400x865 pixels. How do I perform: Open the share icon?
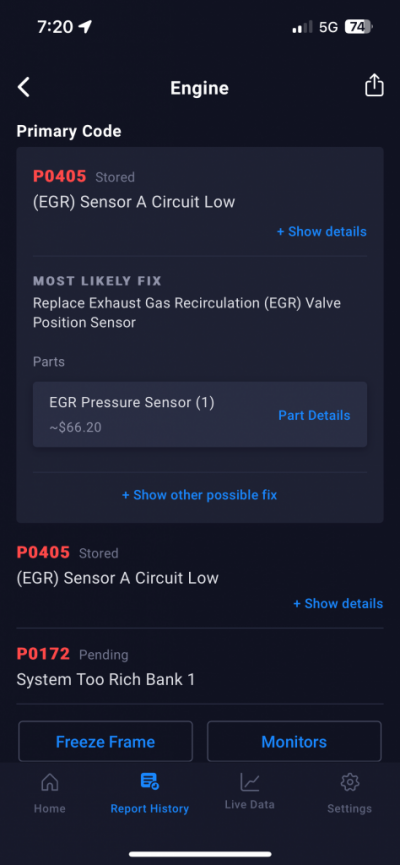374,86
